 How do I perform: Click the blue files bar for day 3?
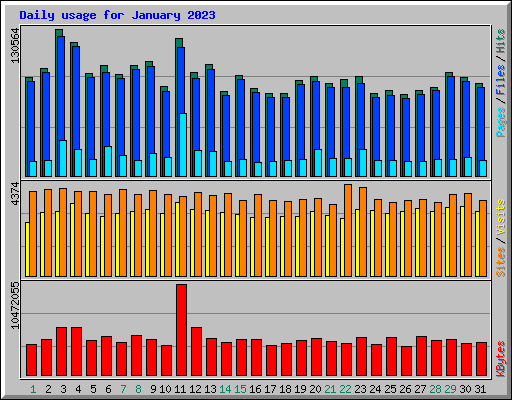coord(61,88)
